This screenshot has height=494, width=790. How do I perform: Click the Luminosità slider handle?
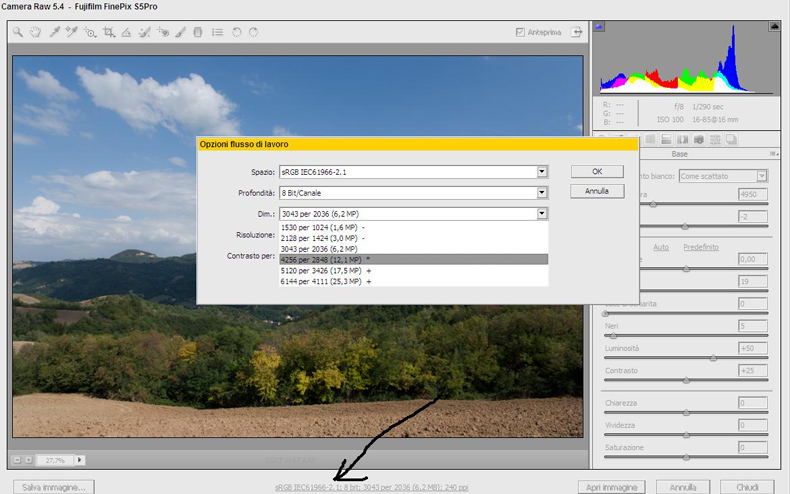click(713, 357)
